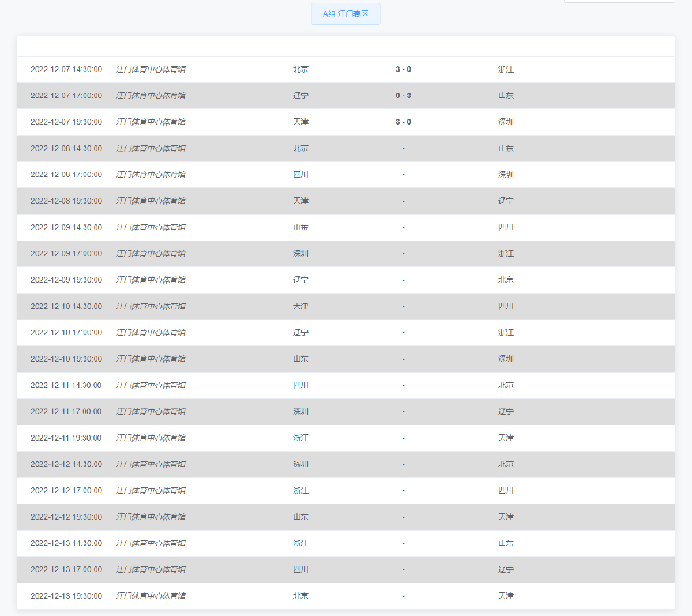Click 北京 in the 2022-12-13 19:30 match
Viewport: 692px width, 616px height.
(x=300, y=596)
